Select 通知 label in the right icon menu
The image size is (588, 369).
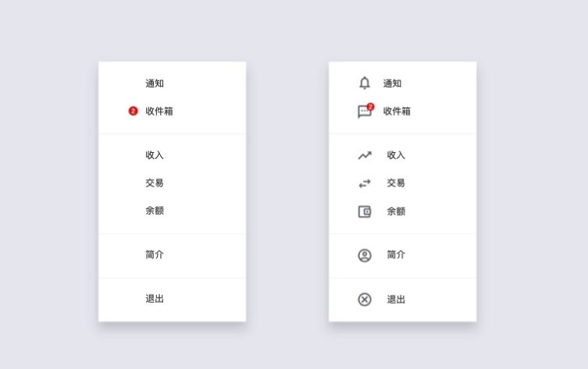coord(392,83)
